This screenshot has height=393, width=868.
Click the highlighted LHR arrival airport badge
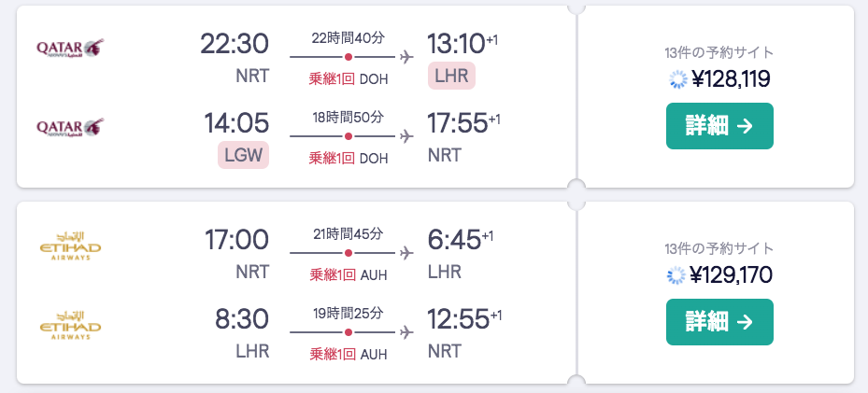[x=451, y=76]
